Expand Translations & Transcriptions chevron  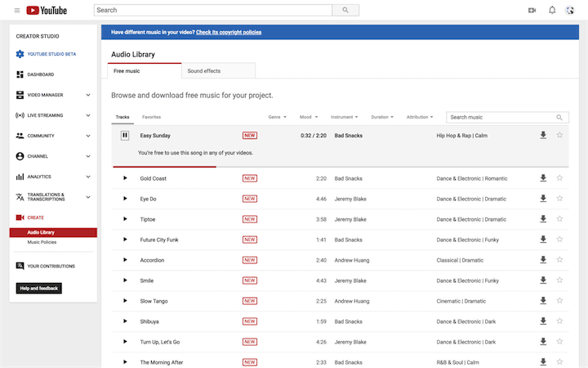tap(88, 197)
